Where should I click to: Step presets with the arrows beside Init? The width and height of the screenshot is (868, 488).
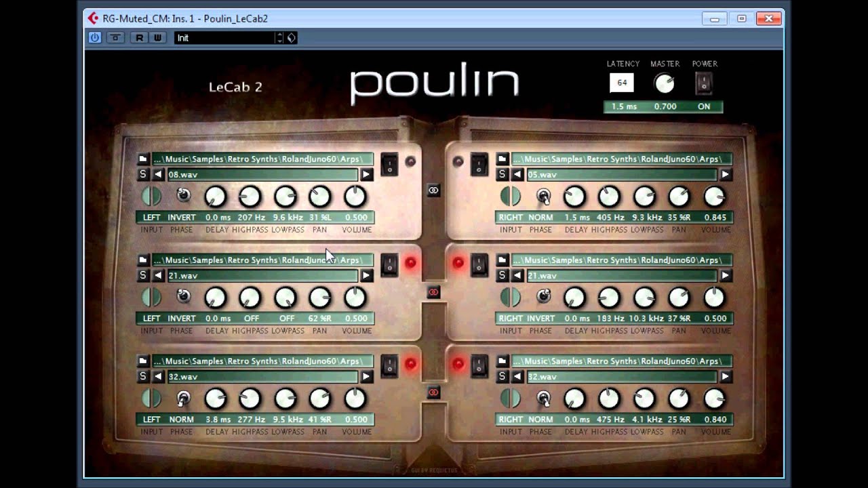pos(279,38)
